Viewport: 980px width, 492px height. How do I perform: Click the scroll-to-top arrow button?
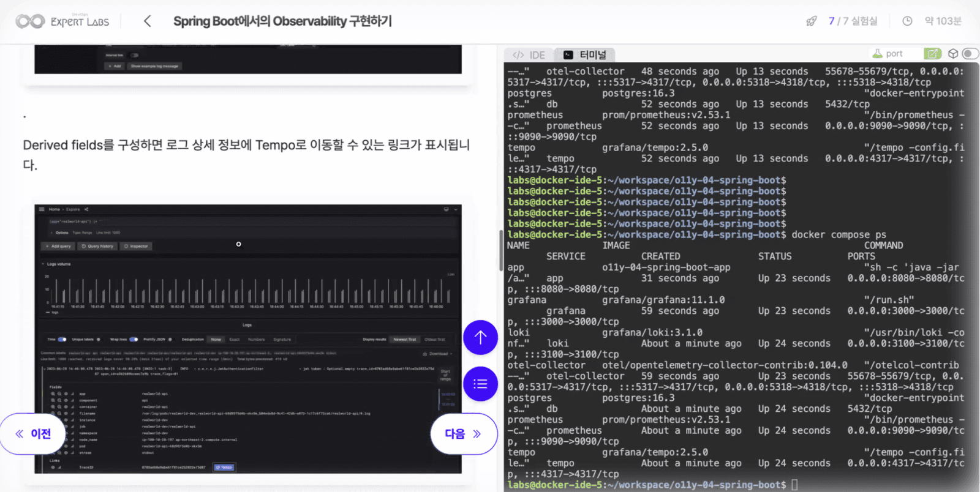(x=480, y=337)
